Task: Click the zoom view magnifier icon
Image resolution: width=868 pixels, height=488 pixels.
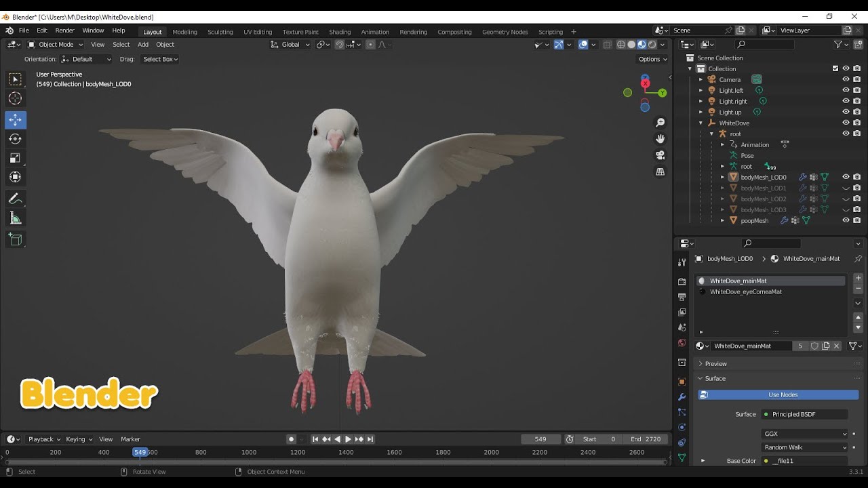Action: tap(660, 123)
